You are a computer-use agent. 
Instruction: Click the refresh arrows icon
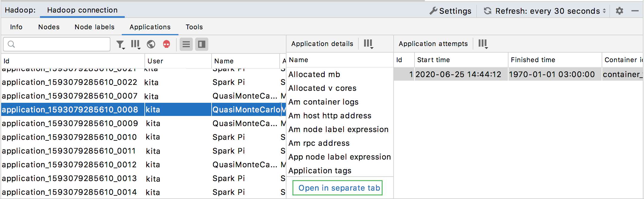[488, 11]
